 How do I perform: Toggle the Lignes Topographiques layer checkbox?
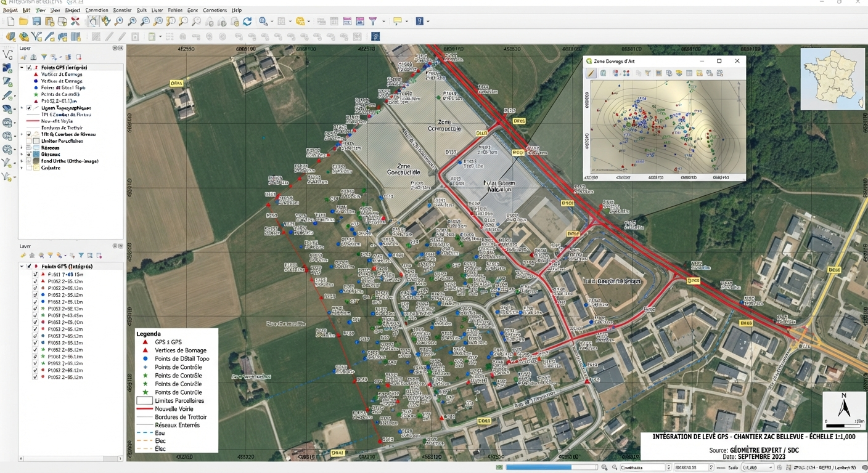click(x=29, y=108)
